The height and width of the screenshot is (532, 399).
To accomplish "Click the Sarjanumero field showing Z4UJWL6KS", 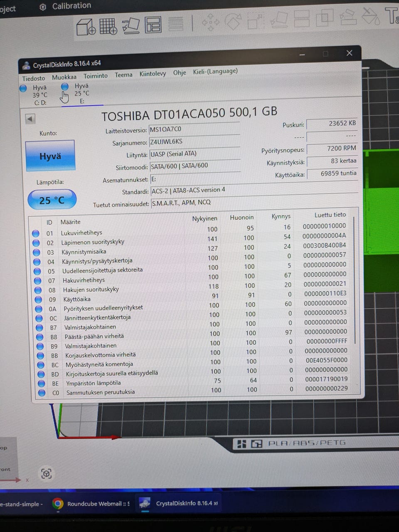I will [x=194, y=141].
